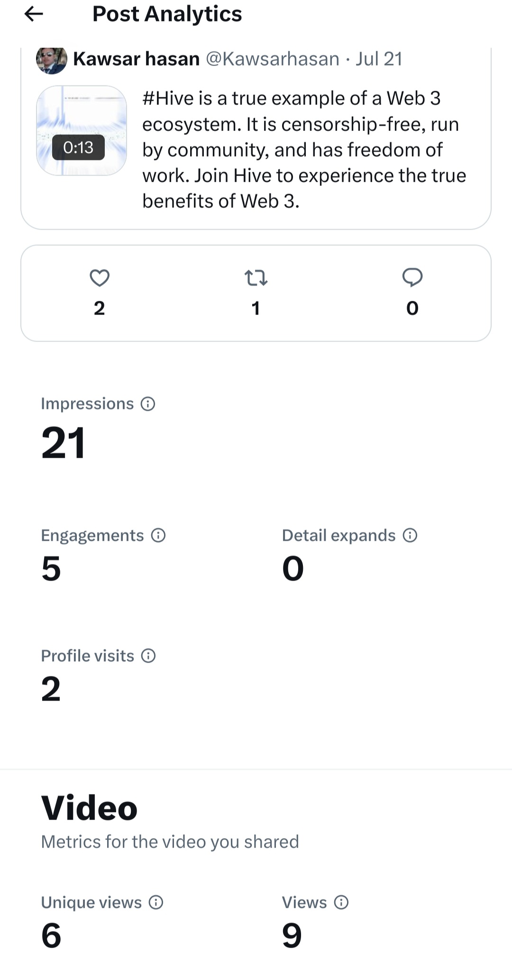
Task: Open the info icon next to Unique views
Action: [156, 902]
